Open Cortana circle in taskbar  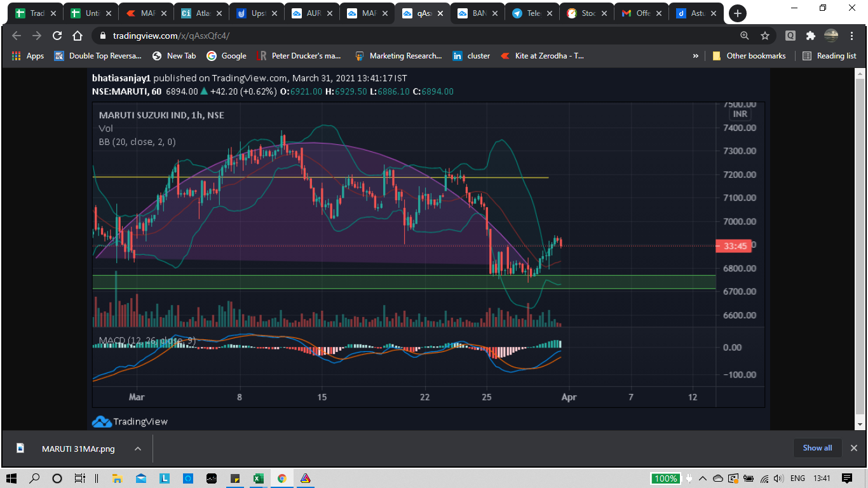coord(57,478)
